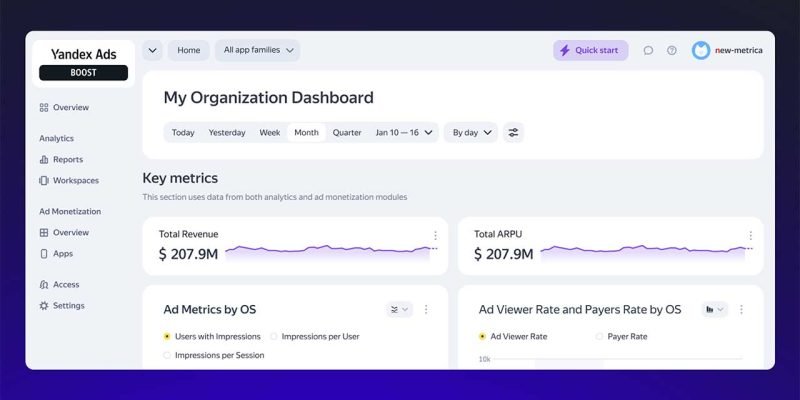Click the Total Revenue sparkline chart
Viewport: 800px width, 400px height.
(328, 253)
